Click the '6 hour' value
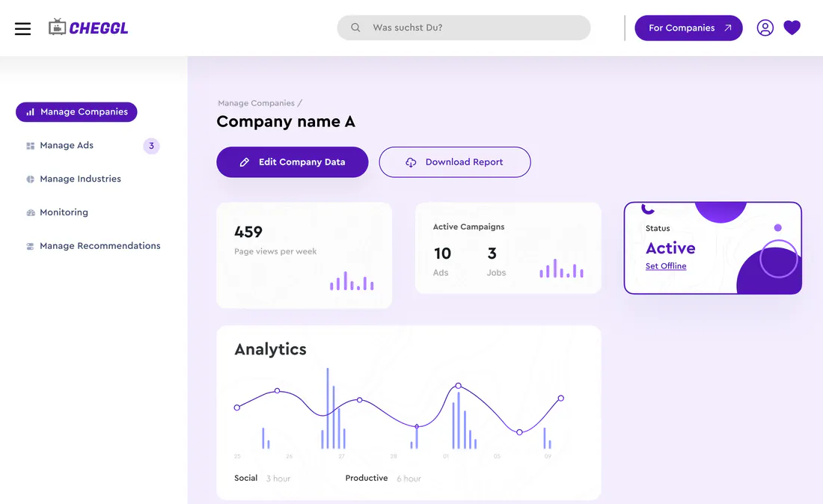This screenshot has width=823, height=504. pos(409,479)
